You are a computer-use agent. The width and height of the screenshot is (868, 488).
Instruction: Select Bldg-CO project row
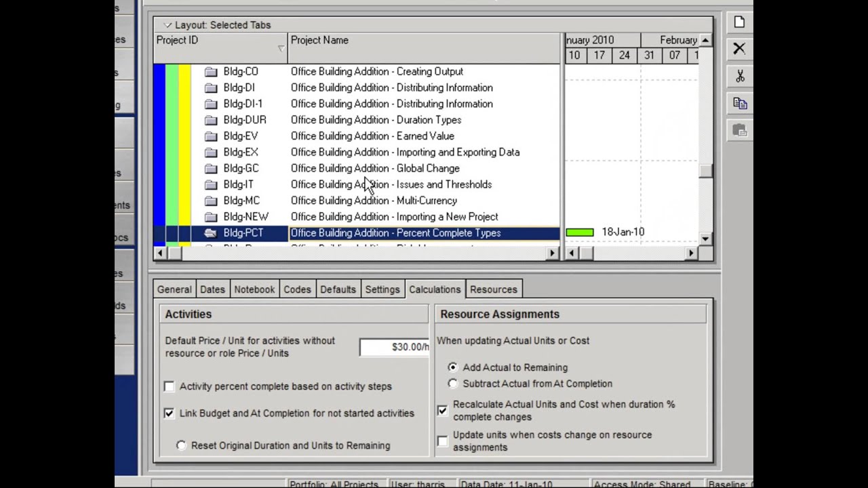(357, 71)
